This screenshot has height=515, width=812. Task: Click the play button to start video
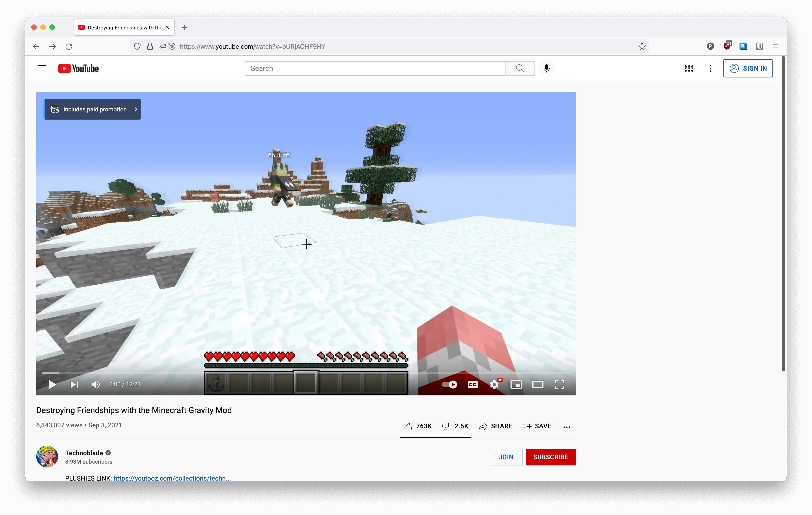(x=52, y=384)
